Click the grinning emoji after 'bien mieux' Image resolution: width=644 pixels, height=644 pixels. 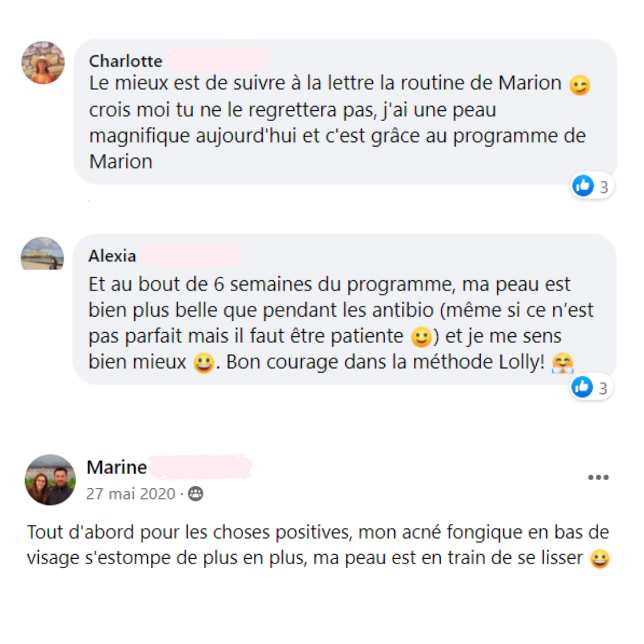pos(204,363)
